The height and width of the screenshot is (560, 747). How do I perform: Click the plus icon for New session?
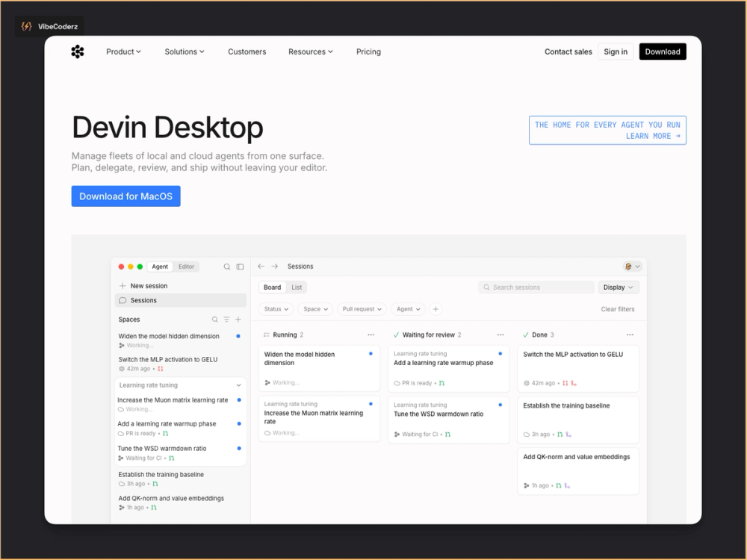123,286
